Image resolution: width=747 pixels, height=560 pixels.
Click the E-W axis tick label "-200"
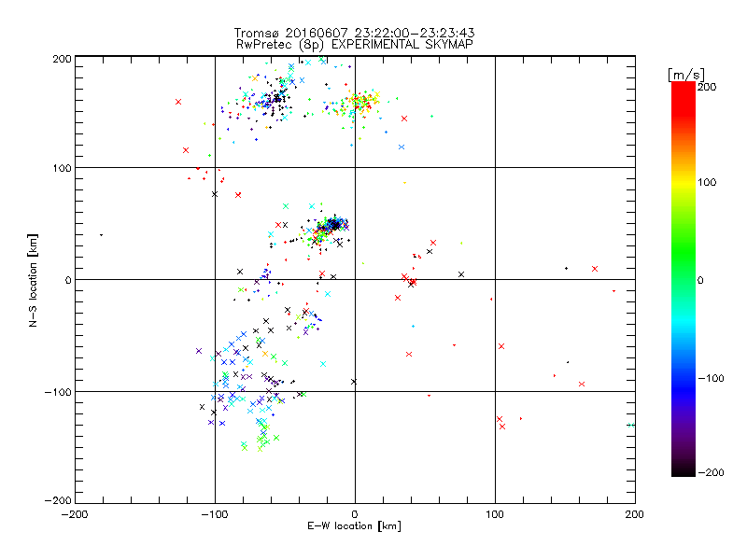(75, 514)
